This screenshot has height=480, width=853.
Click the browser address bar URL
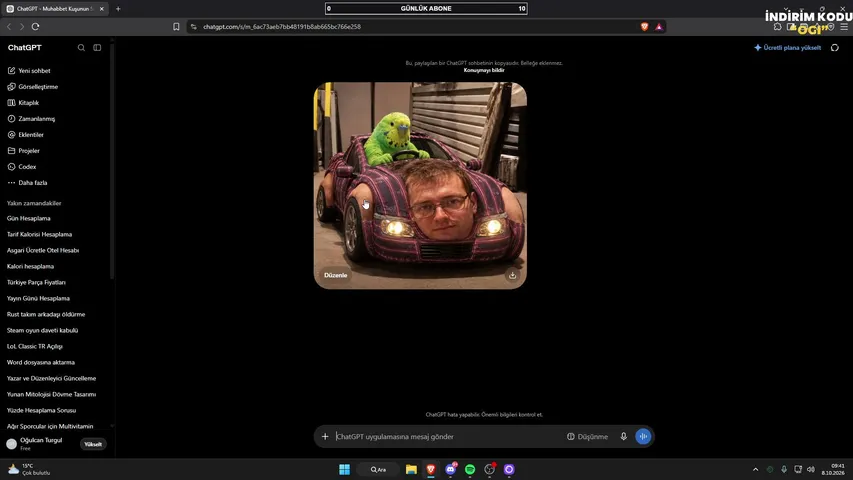[282, 27]
